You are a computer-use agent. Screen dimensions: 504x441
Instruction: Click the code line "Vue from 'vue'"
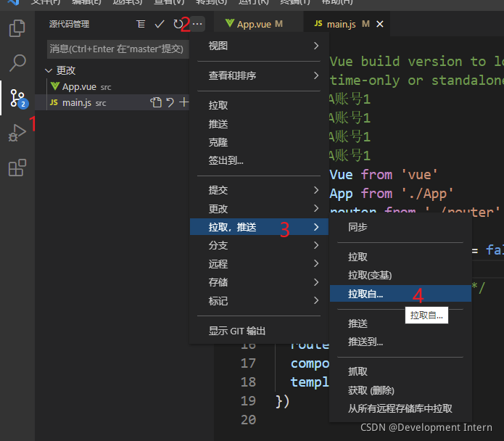[384, 175]
